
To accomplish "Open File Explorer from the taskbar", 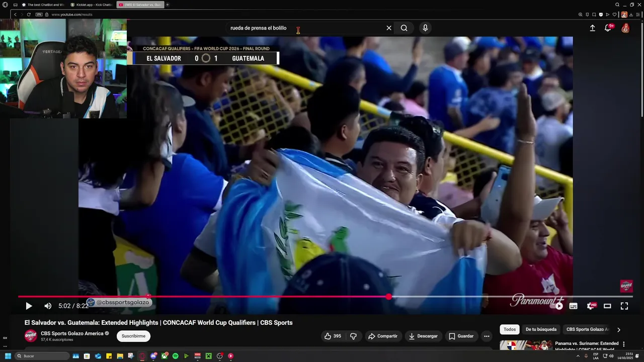I will click(x=120, y=356).
